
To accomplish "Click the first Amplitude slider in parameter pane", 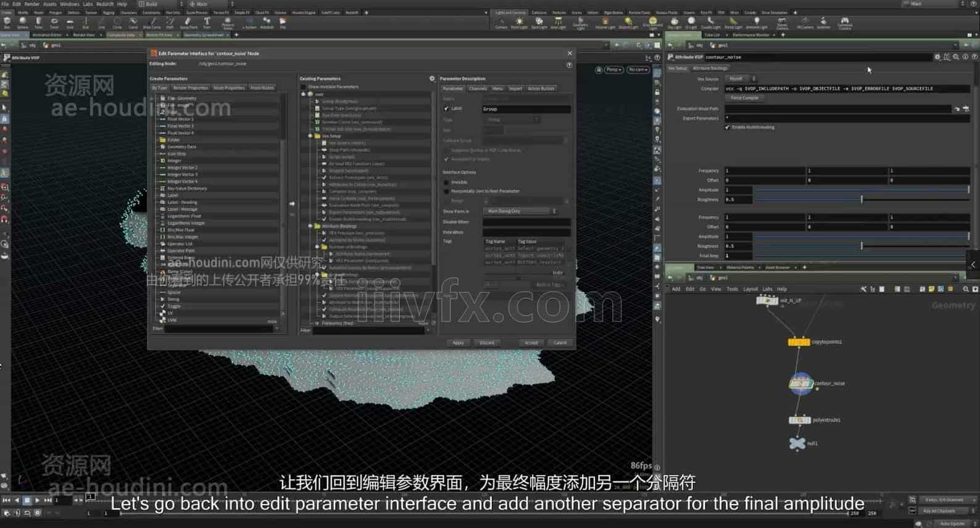I will (861, 190).
